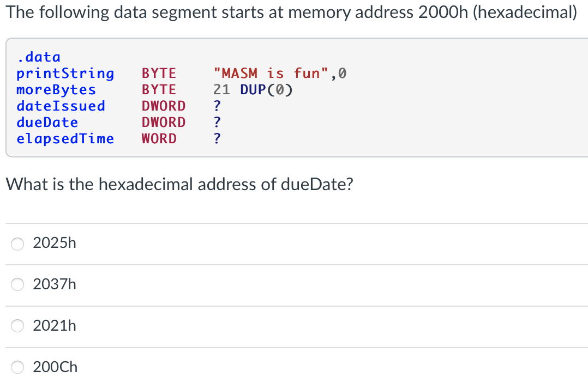The height and width of the screenshot is (377, 588).
Task: Click the 2025h answer label text
Action: coord(53,243)
